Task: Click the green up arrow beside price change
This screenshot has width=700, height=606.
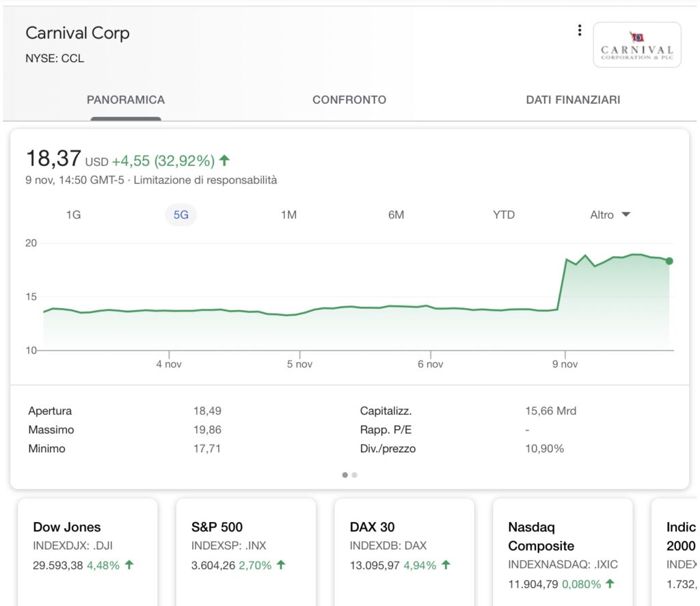Action: coord(224,160)
